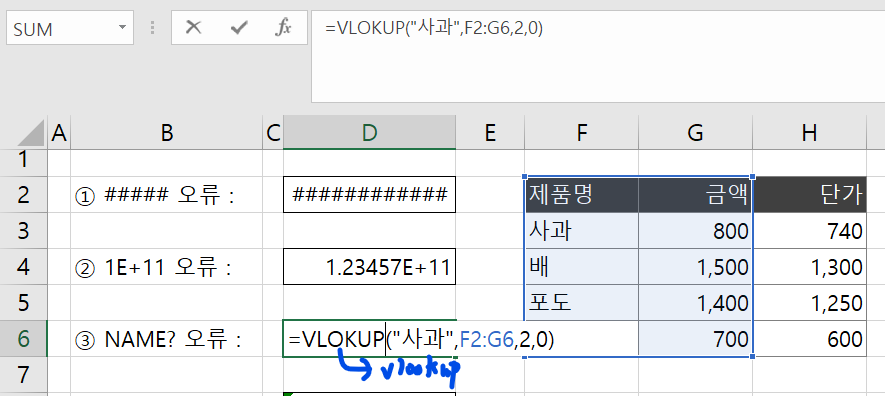Select row 5 header
This screenshot has height=396, width=885.
click(23, 303)
